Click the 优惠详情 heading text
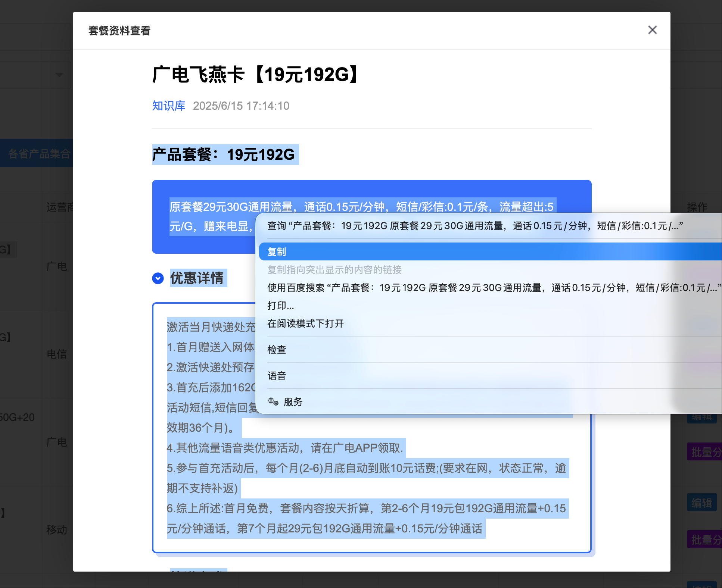Screen dimensions: 722x588 pyautogui.click(x=197, y=278)
